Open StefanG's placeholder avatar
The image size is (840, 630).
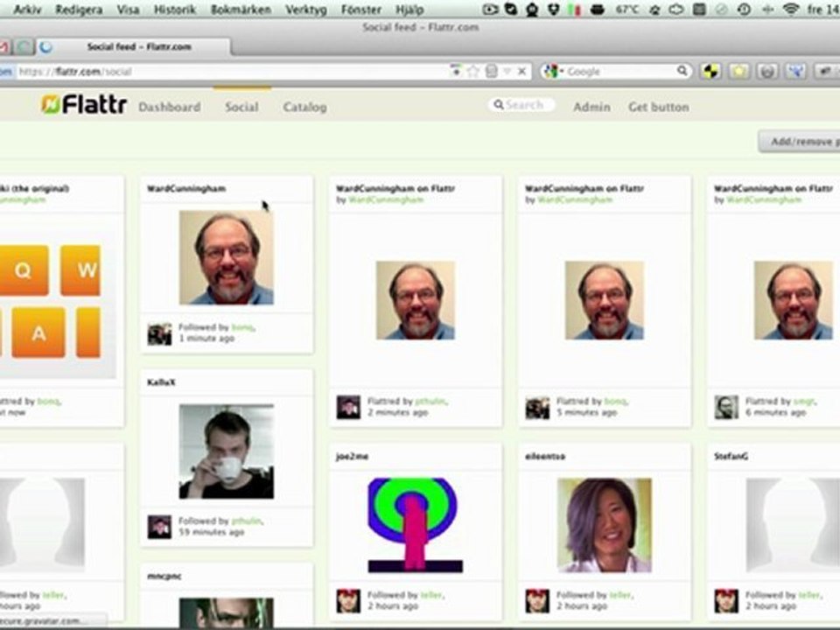(793, 525)
